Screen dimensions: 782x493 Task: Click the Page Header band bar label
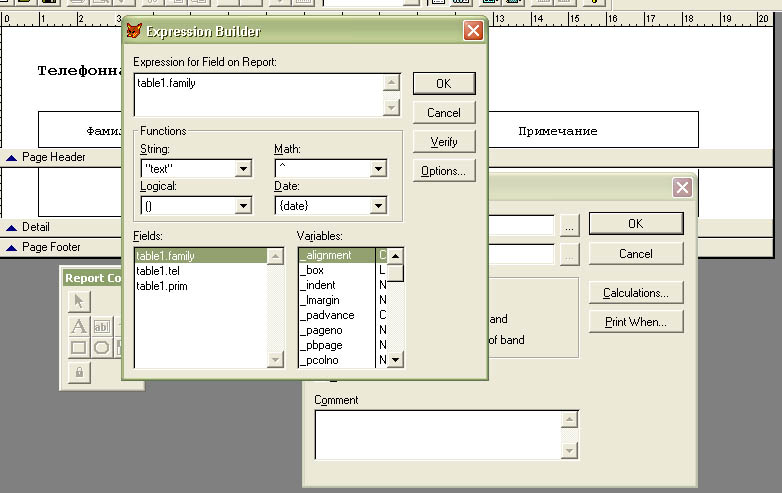pos(54,157)
